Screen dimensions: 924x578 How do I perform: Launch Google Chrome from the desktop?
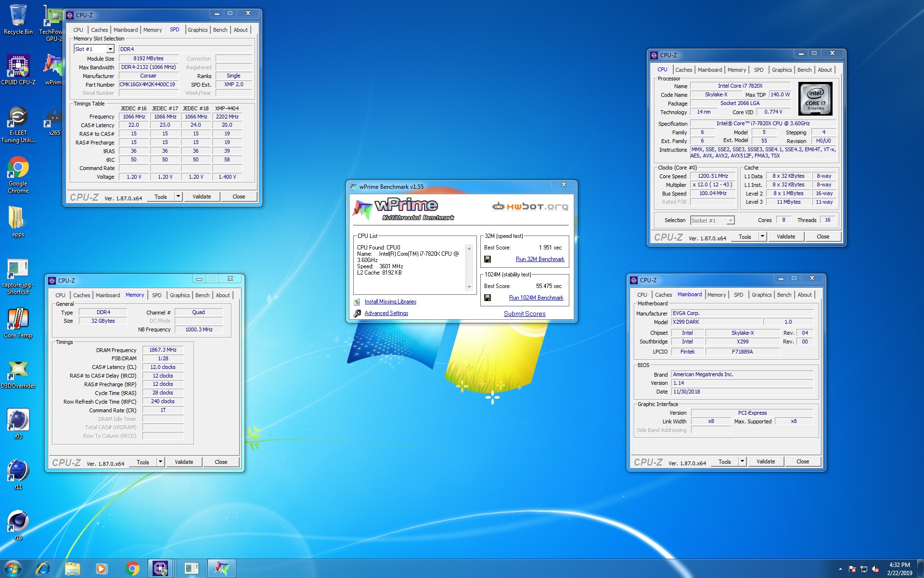tap(18, 174)
